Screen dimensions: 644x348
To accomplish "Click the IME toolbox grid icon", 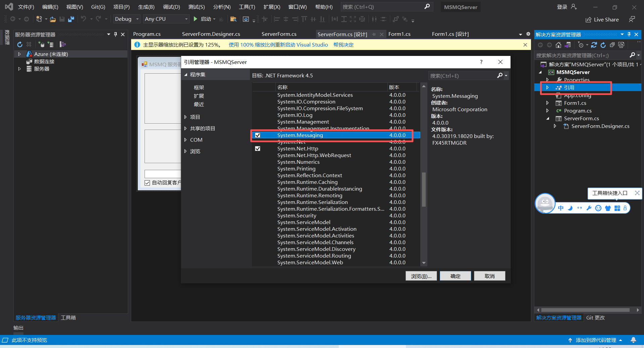I will 617,208.
